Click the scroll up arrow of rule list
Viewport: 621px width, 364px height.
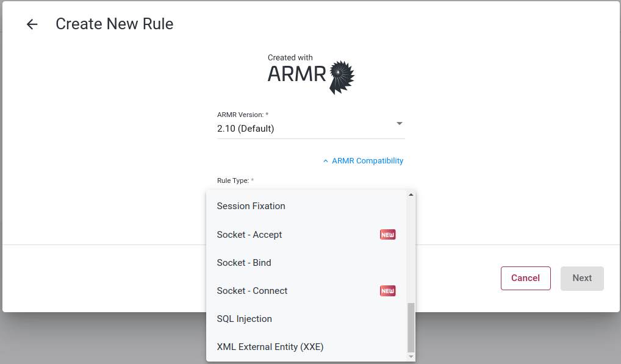point(411,194)
